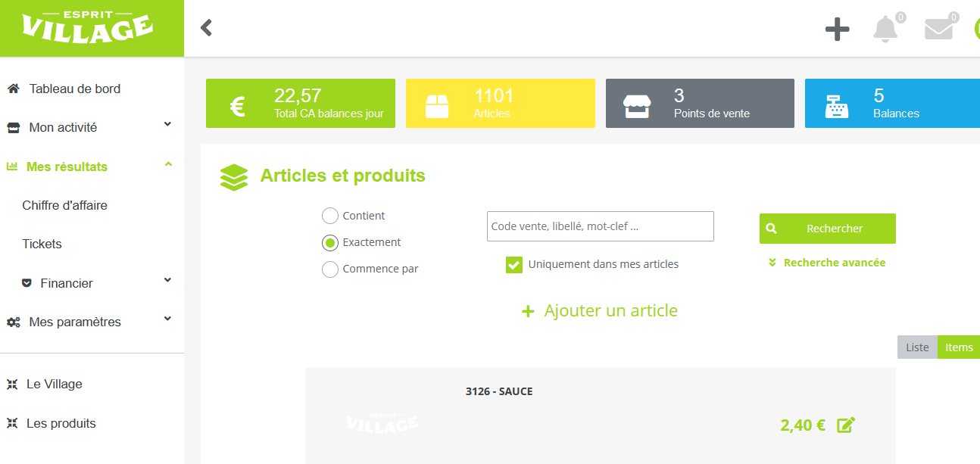The width and height of the screenshot is (980, 464).
Task: Select the Contient radio option
Action: pos(330,216)
